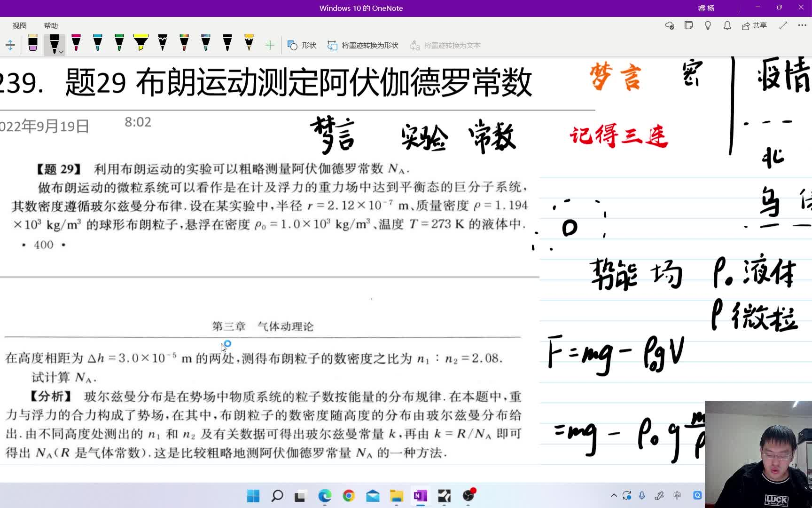The height and width of the screenshot is (508, 812).
Task: Check sync status via the cloud icon
Action: (669, 26)
